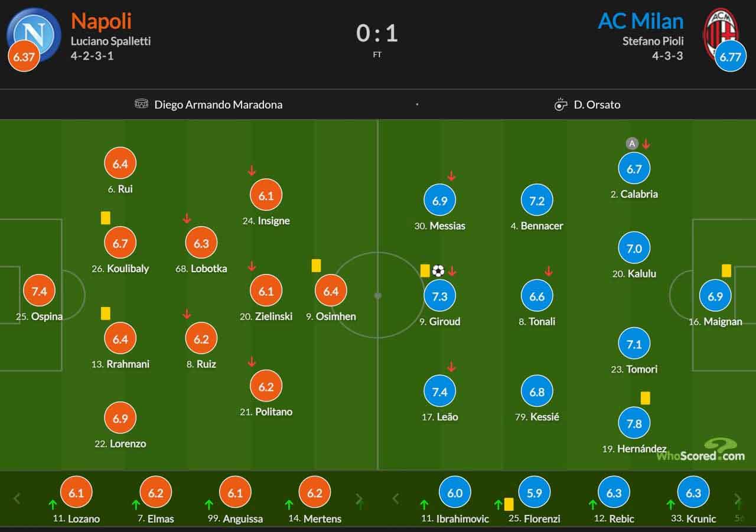
Task: Open the Napoli team name link
Action: click(101, 21)
